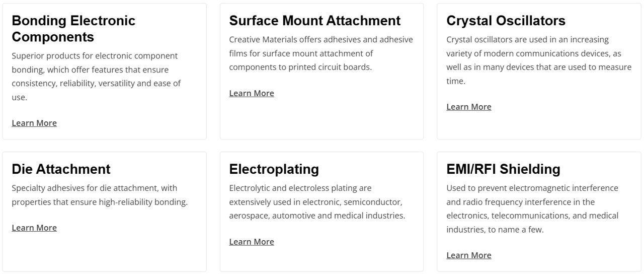Select the Die Attachment heading
Image resolution: width=644 pixels, height=274 pixels.
pos(61,169)
